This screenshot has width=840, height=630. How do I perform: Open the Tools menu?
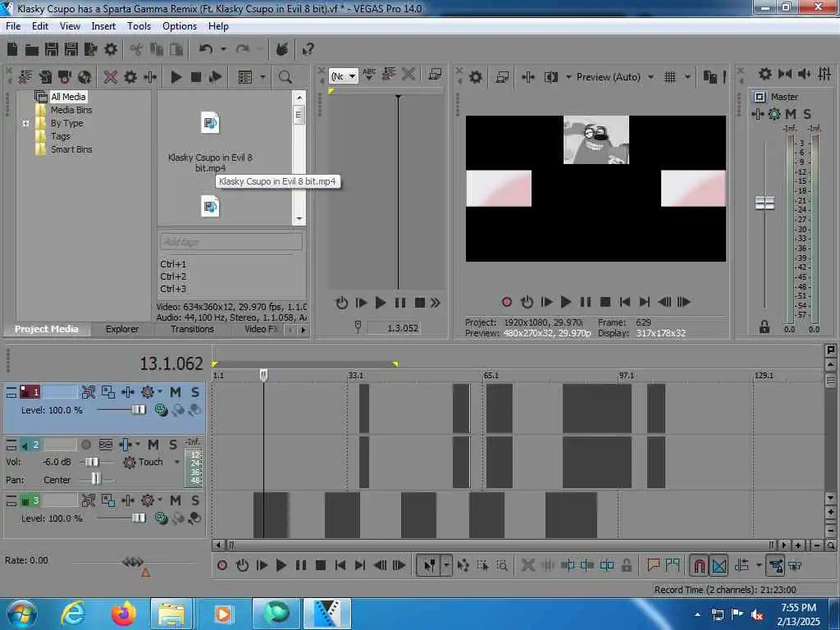(139, 26)
